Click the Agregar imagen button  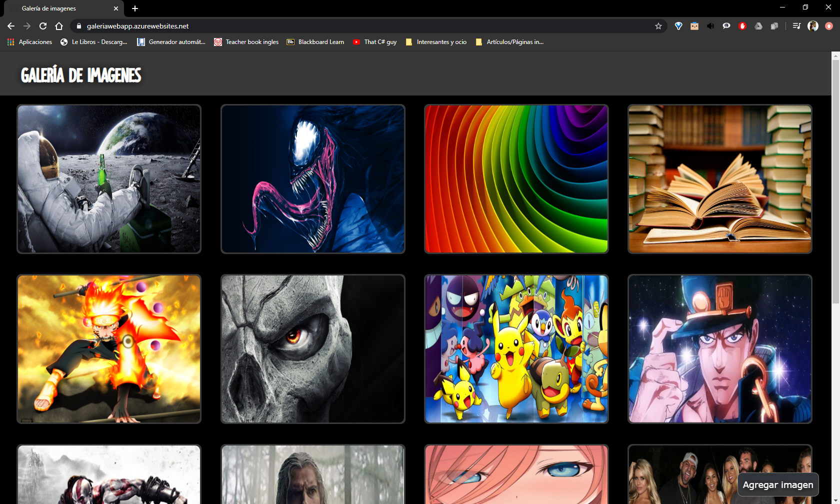(778, 484)
